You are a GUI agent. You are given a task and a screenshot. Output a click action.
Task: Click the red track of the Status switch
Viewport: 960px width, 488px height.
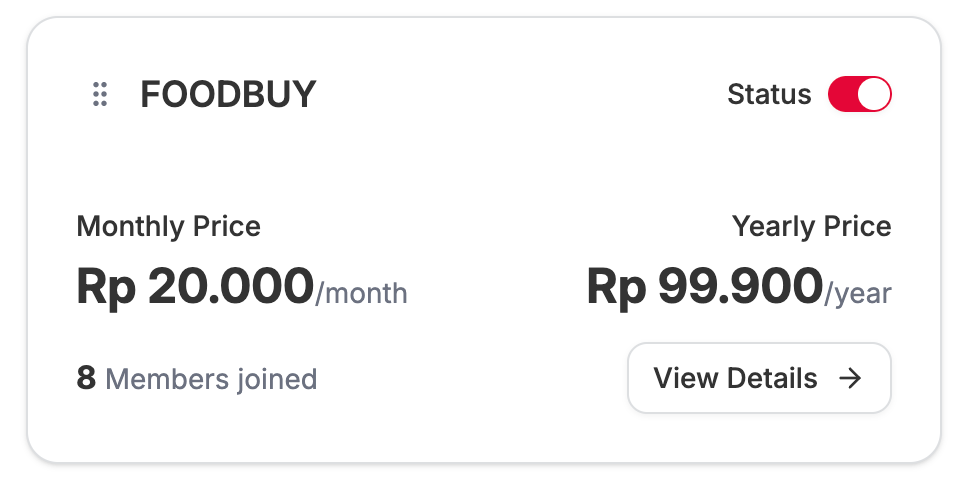tap(842, 95)
